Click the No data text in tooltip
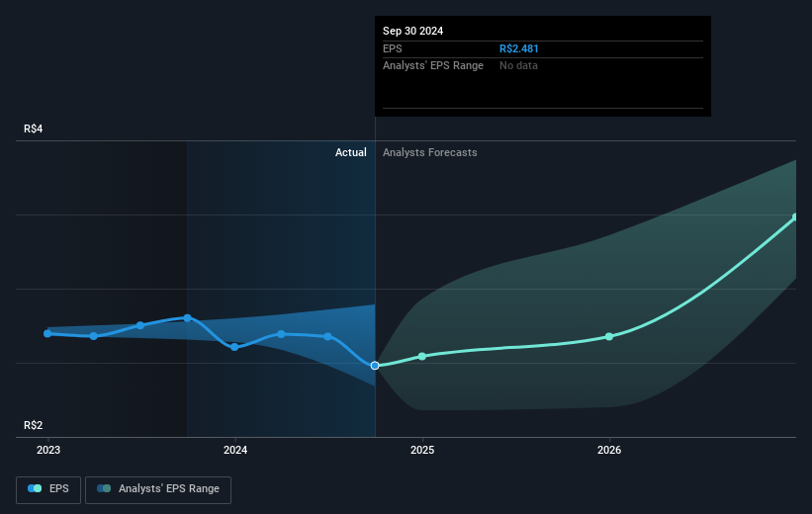Viewport: 812px width, 514px height. point(518,66)
